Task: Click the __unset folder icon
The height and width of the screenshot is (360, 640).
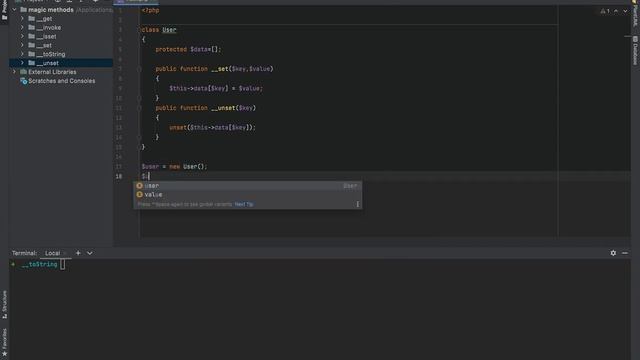Action: (x=31, y=63)
